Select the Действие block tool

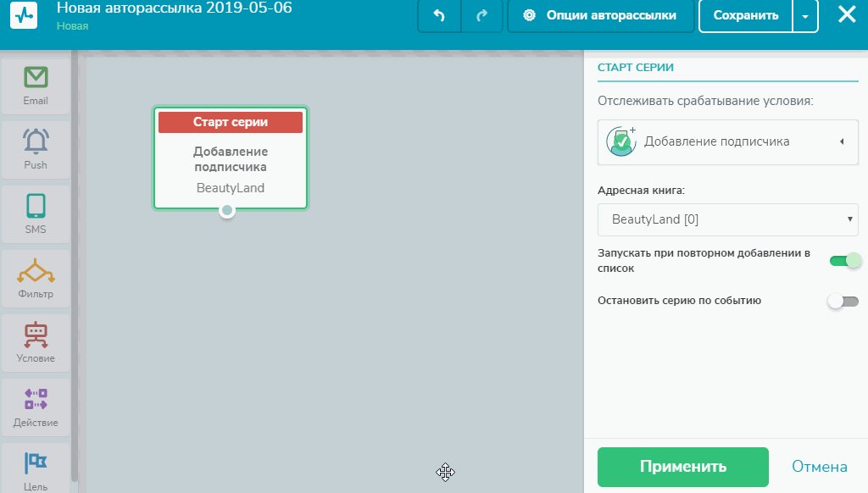[36, 407]
